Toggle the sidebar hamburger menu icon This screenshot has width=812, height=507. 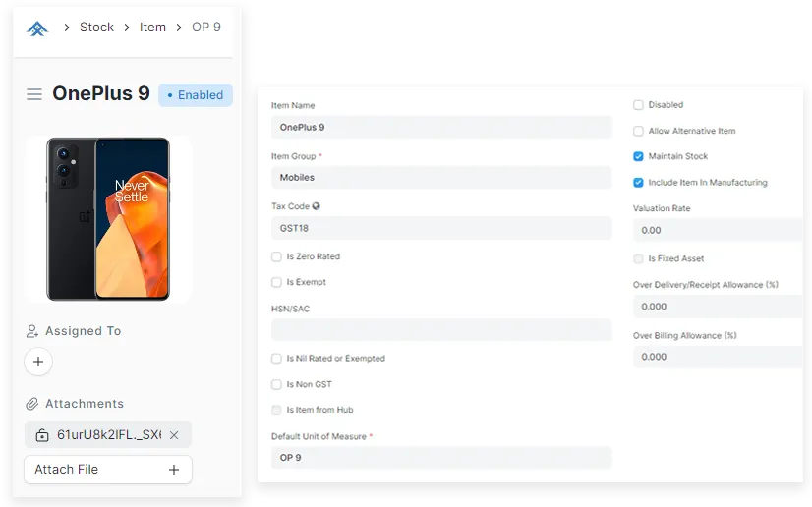coord(34,94)
